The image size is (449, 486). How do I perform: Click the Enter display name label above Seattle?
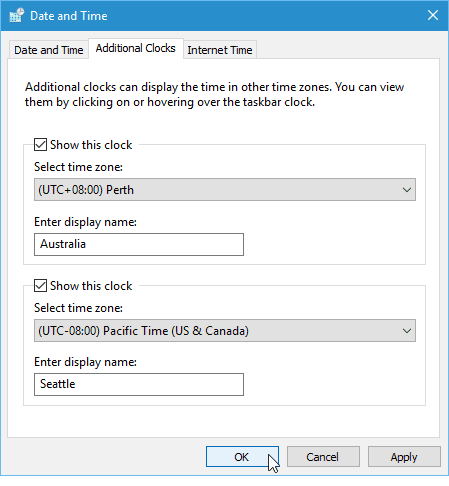pos(85,362)
